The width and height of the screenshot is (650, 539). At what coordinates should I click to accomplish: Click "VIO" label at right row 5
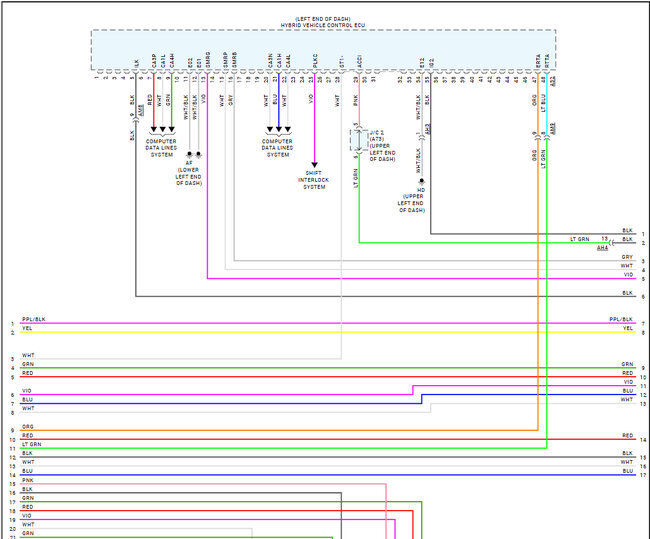click(628, 274)
